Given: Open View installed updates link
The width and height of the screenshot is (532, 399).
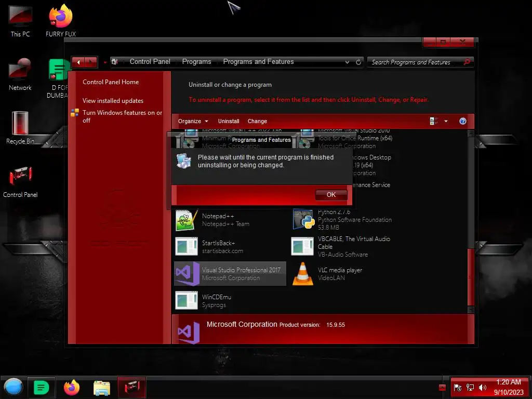Looking at the screenshot, I should (x=113, y=101).
